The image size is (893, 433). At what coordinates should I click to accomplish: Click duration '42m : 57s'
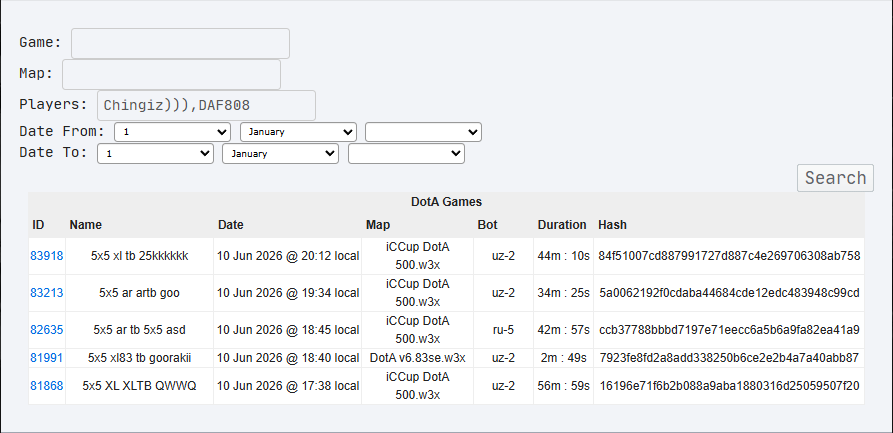click(563, 330)
